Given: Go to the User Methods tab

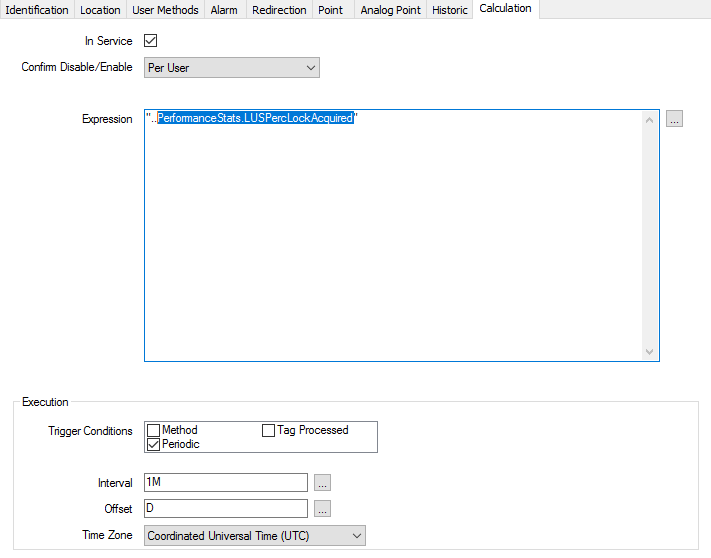Looking at the screenshot, I should point(165,10).
